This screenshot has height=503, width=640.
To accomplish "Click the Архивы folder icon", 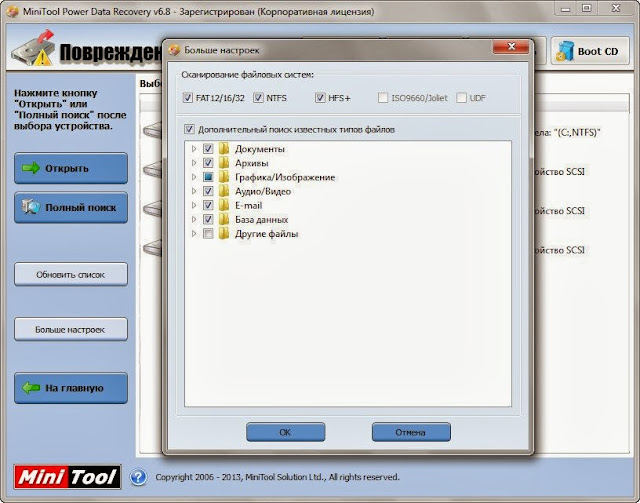I will point(224,163).
